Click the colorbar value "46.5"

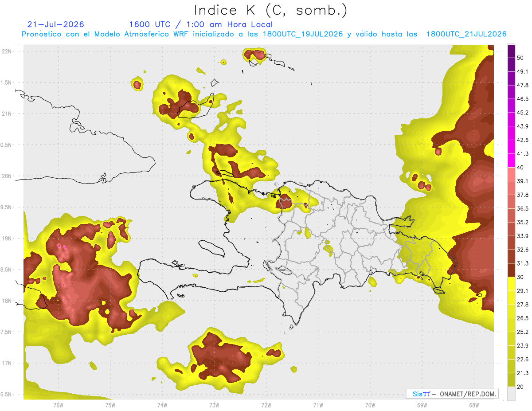tap(523, 99)
